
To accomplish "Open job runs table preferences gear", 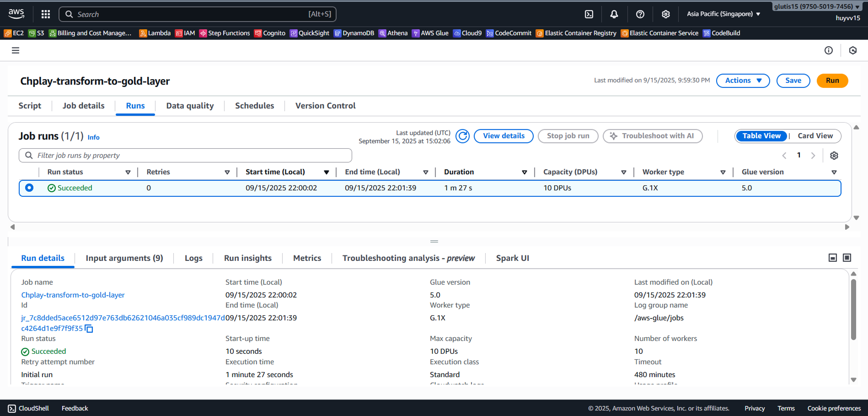I will 834,156.
